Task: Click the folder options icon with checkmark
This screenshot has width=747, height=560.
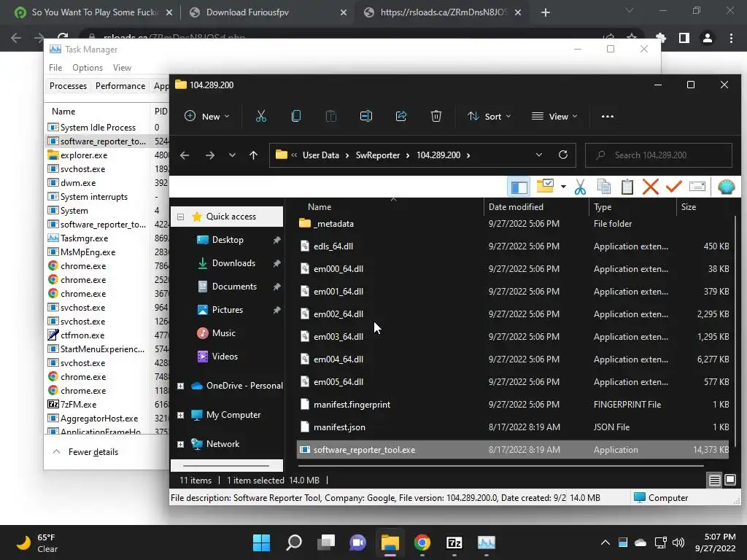Action: click(x=544, y=186)
